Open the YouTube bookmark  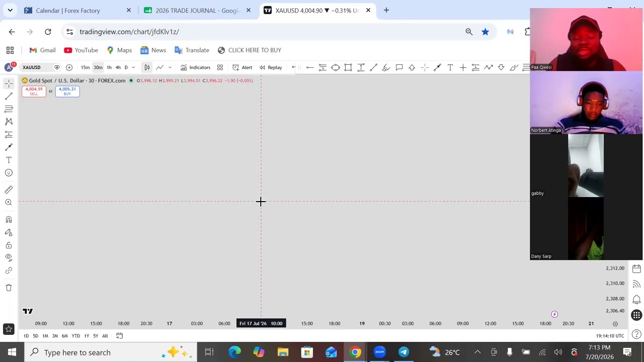pos(81,50)
